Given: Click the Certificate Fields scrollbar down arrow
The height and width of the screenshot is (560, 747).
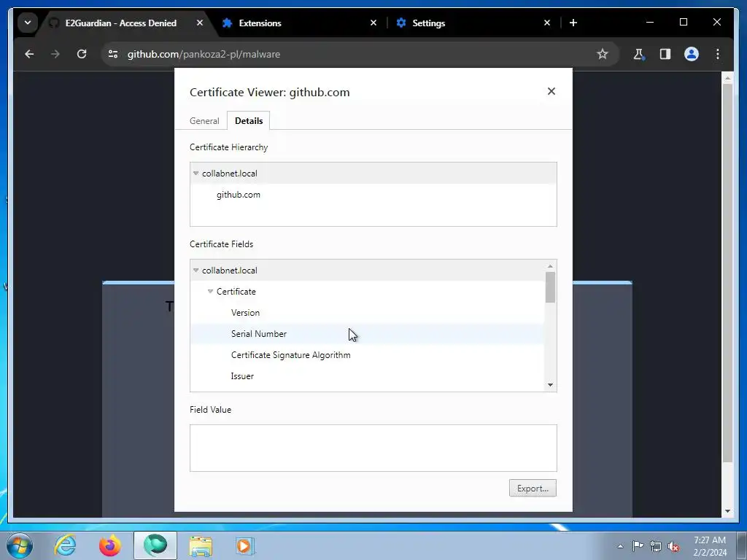Looking at the screenshot, I should pyautogui.click(x=550, y=385).
